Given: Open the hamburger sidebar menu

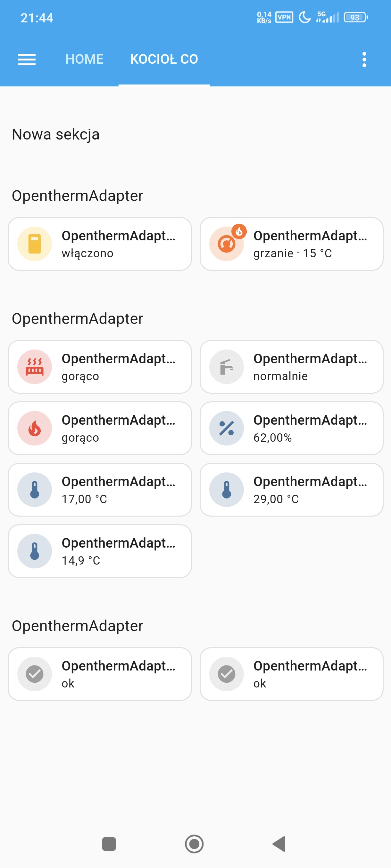Looking at the screenshot, I should [x=27, y=59].
